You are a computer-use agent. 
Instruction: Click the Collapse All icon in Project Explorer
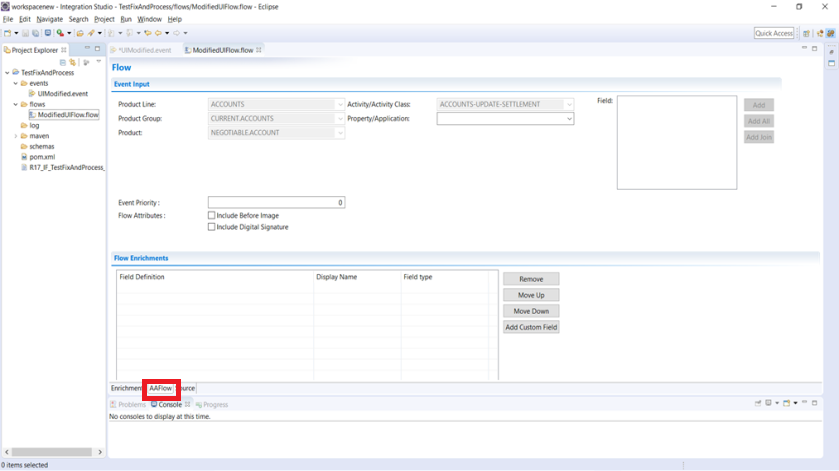[63, 62]
